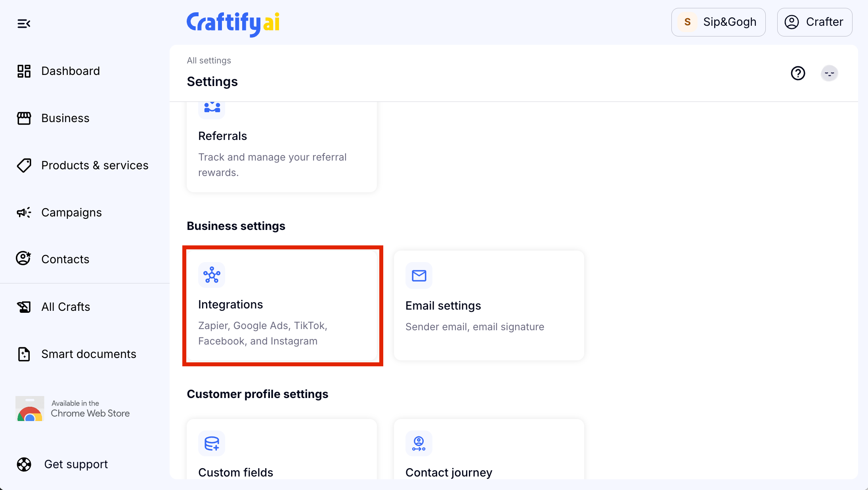Open the Contact journey card title
The width and height of the screenshot is (868, 490).
click(x=449, y=473)
